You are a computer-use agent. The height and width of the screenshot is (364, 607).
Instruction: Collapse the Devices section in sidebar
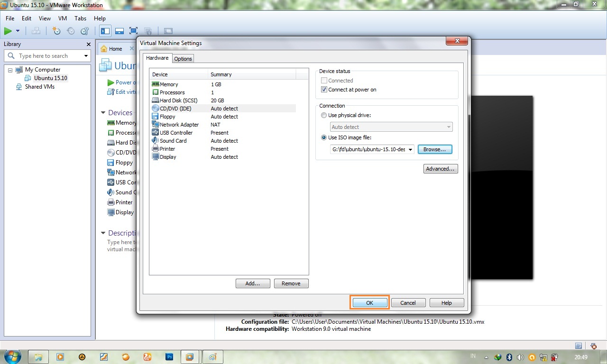[103, 112]
